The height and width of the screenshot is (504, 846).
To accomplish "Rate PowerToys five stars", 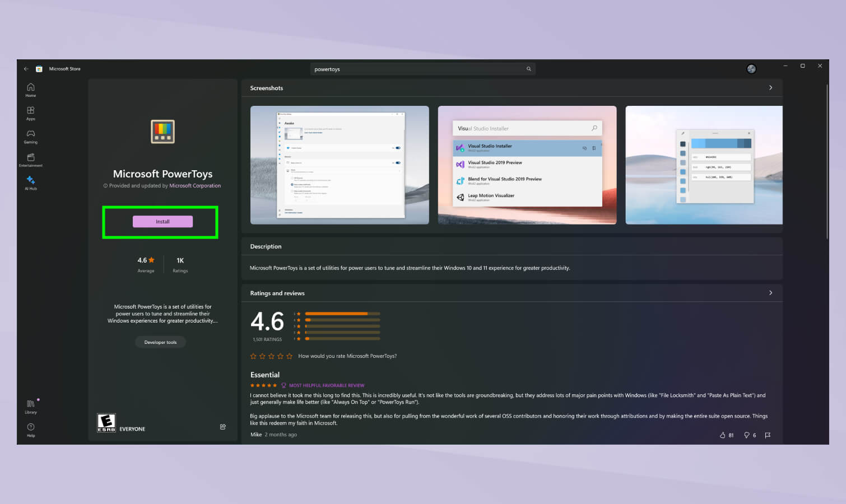I will pos(289,356).
